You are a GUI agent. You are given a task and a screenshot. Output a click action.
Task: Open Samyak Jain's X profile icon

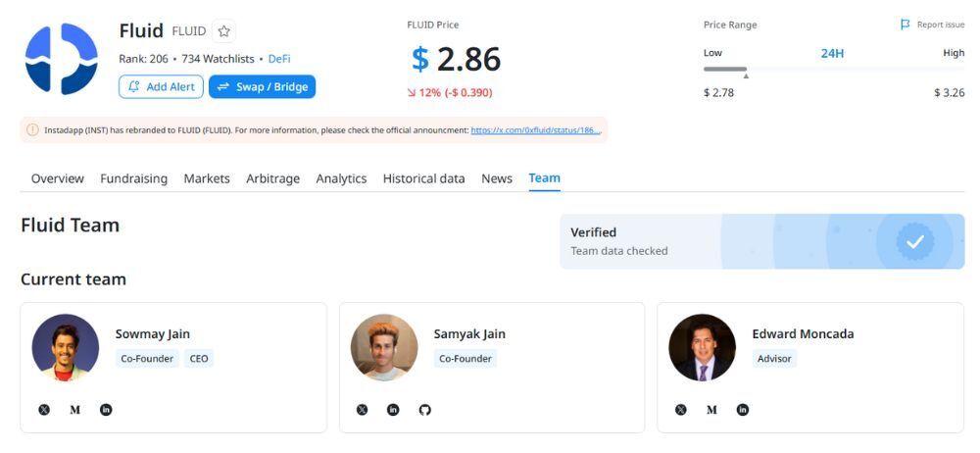coord(363,410)
